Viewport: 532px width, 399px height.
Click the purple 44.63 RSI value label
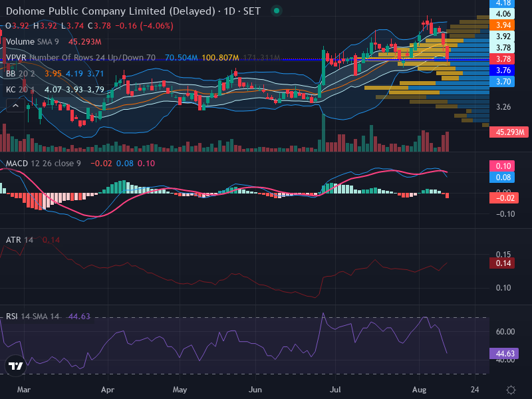(x=504, y=354)
